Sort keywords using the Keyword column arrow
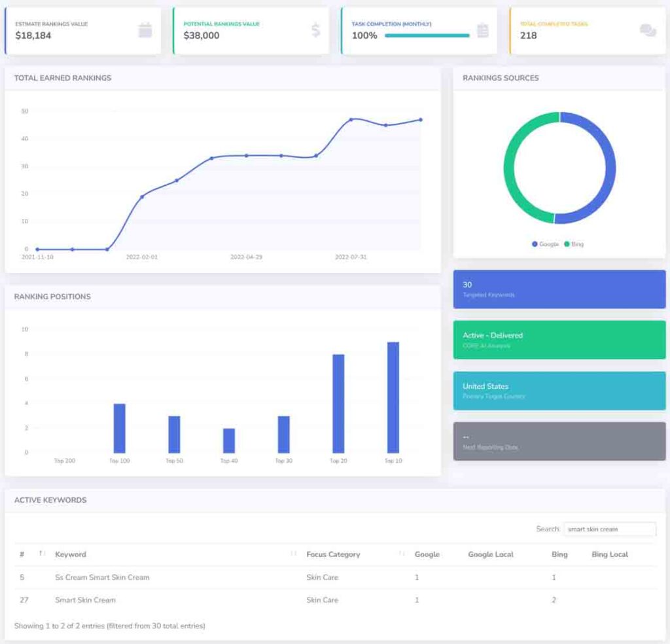This screenshot has height=644, width=670. coord(294,554)
